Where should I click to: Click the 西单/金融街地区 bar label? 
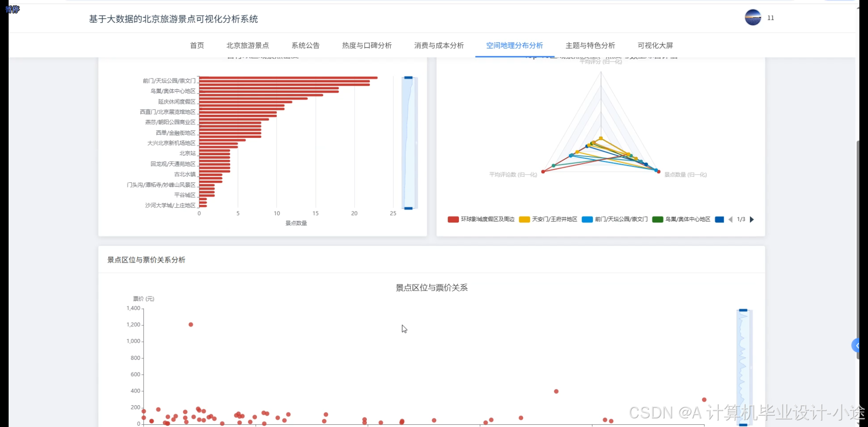point(176,133)
